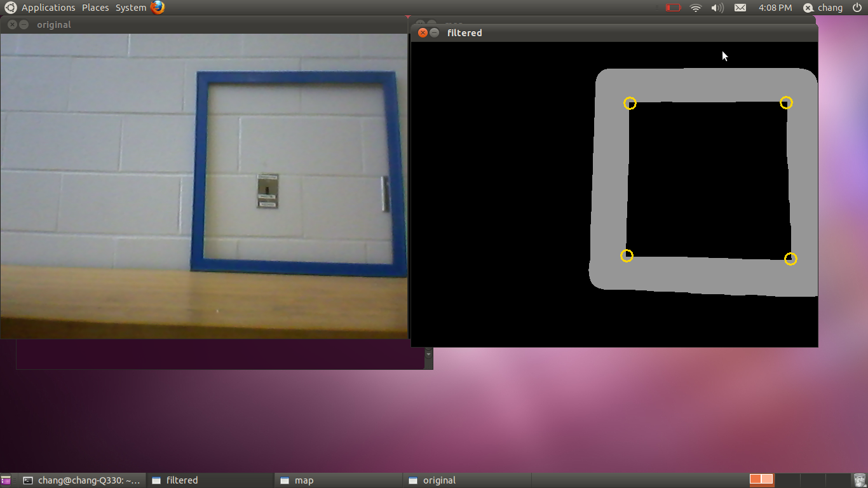Launch Firefox from the top panel
Image resolution: width=868 pixels, height=488 pixels.
(158, 8)
